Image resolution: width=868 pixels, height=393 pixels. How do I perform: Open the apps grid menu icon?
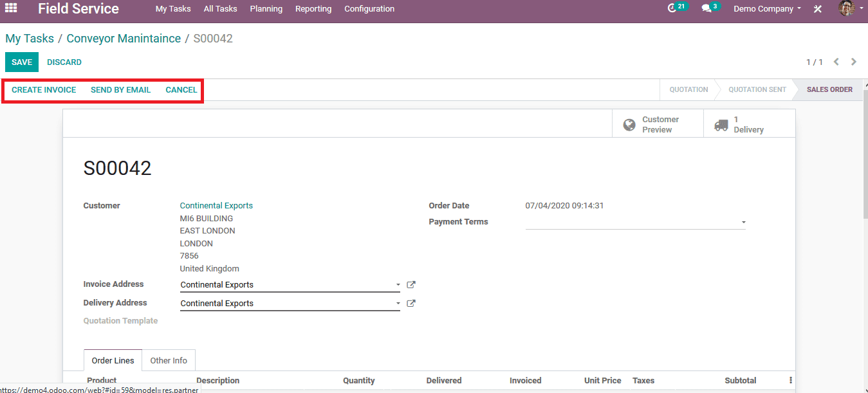pos(11,8)
